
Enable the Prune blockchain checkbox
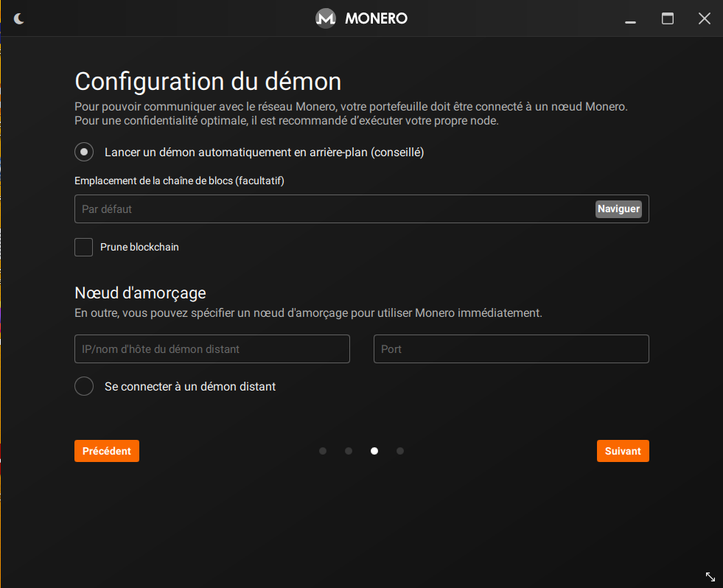tap(84, 247)
